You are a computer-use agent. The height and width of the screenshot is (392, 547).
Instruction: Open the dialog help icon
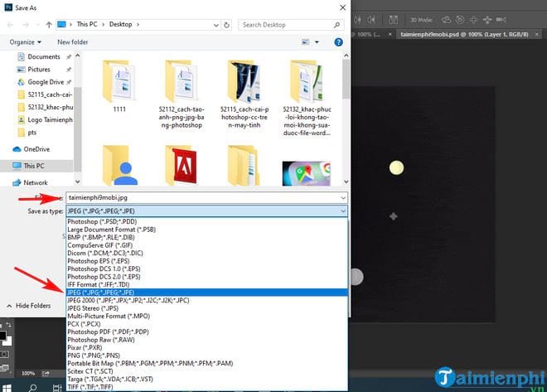[338, 42]
